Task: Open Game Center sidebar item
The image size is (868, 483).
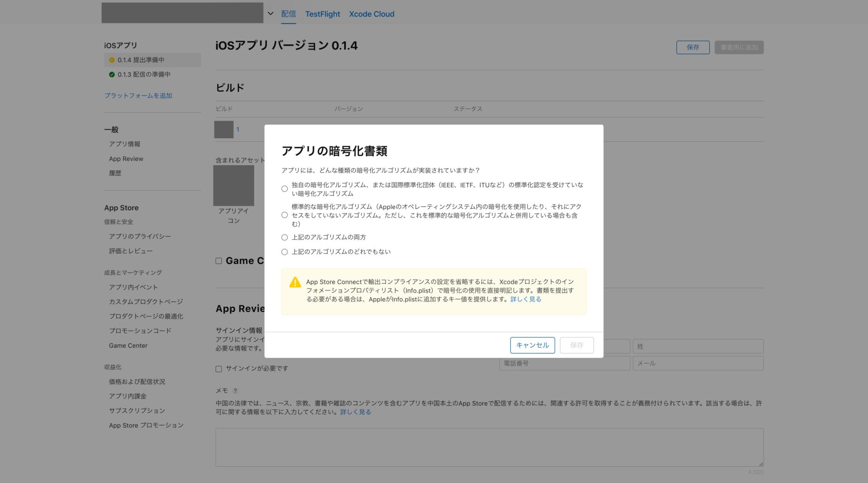Action: pyautogui.click(x=128, y=346)
